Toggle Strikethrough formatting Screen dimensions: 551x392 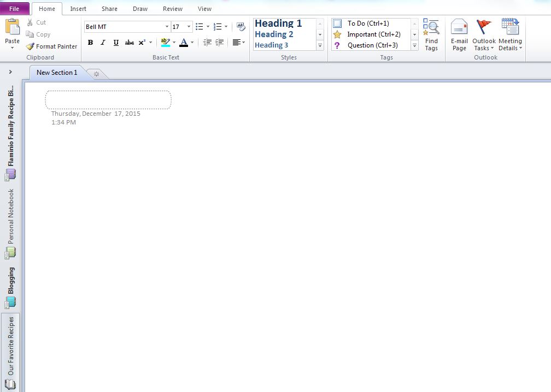coord(130,43)
